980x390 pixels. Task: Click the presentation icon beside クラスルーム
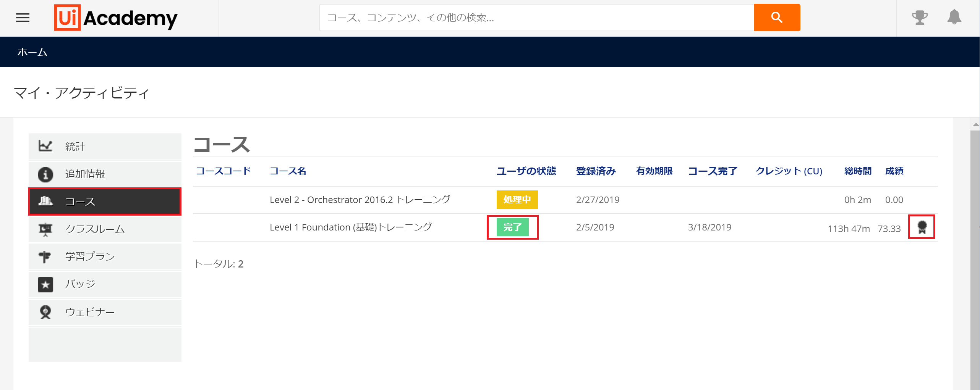[45, 229]
